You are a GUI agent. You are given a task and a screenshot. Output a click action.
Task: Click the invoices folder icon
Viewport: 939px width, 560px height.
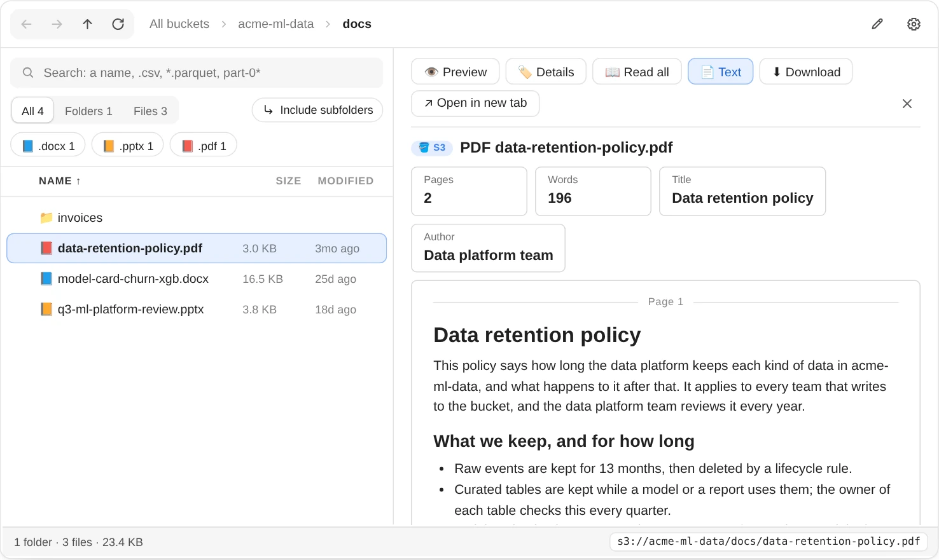(x=46, y=218)
